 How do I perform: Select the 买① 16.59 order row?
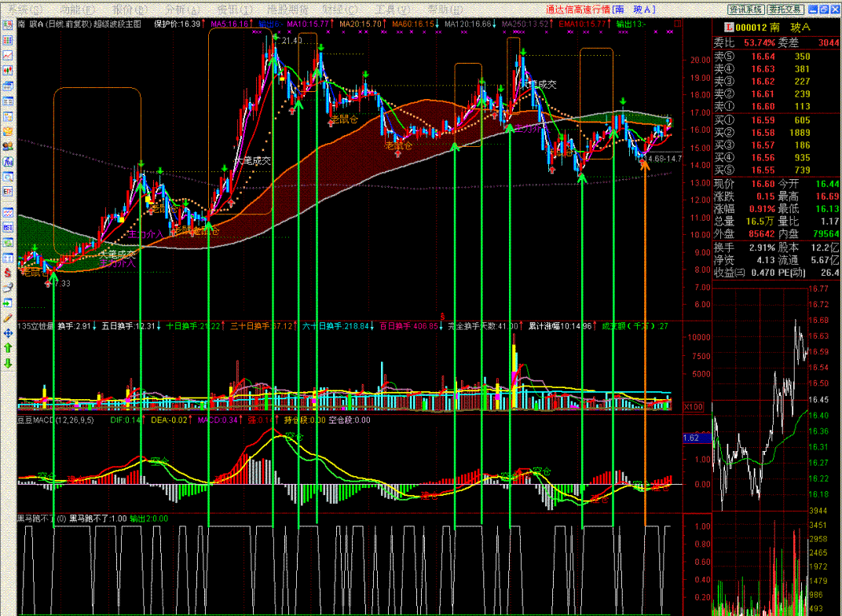tap(776, 120)
